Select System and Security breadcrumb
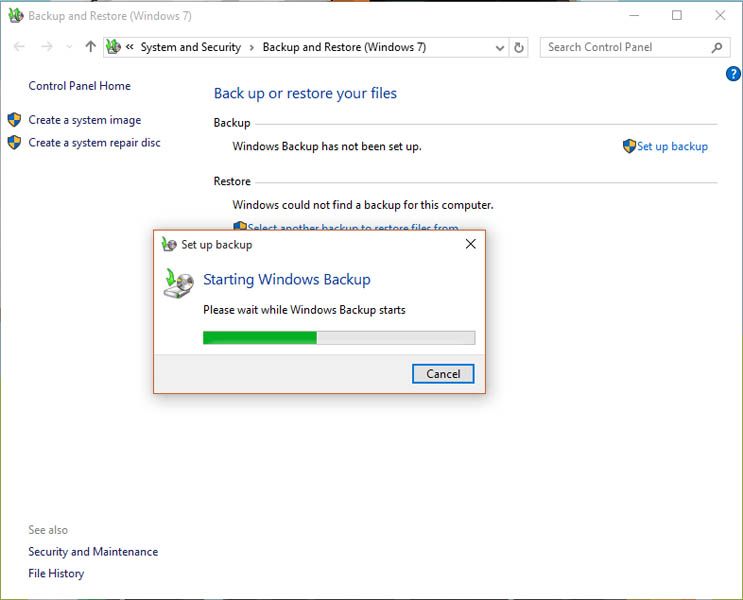The height and width of the screenshot is (600, 743). pos(190,47)
